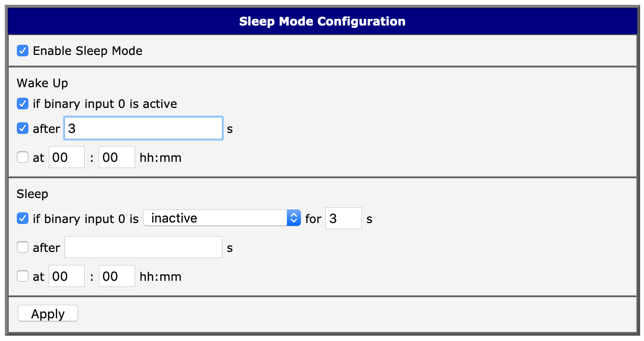Image resolution: width=644 pixels, height=341 pixels.
Task: Click the Wake Up minutes field
Action: click(116, 157)
